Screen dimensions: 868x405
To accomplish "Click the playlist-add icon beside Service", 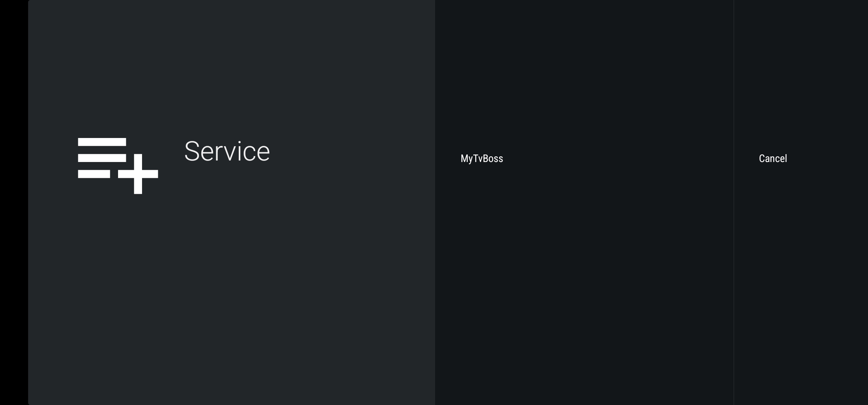I will [118, 166].
